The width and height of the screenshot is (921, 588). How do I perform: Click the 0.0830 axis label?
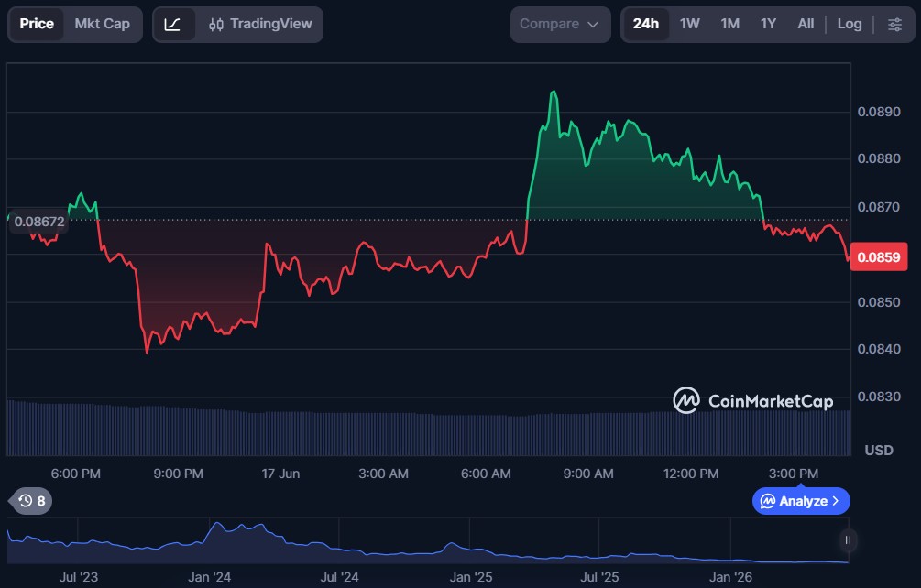point(879,397)
